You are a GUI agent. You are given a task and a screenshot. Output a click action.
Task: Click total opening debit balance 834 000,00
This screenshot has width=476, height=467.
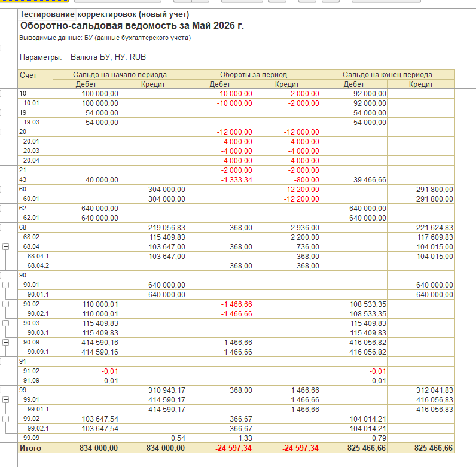[x=99, y=448]
